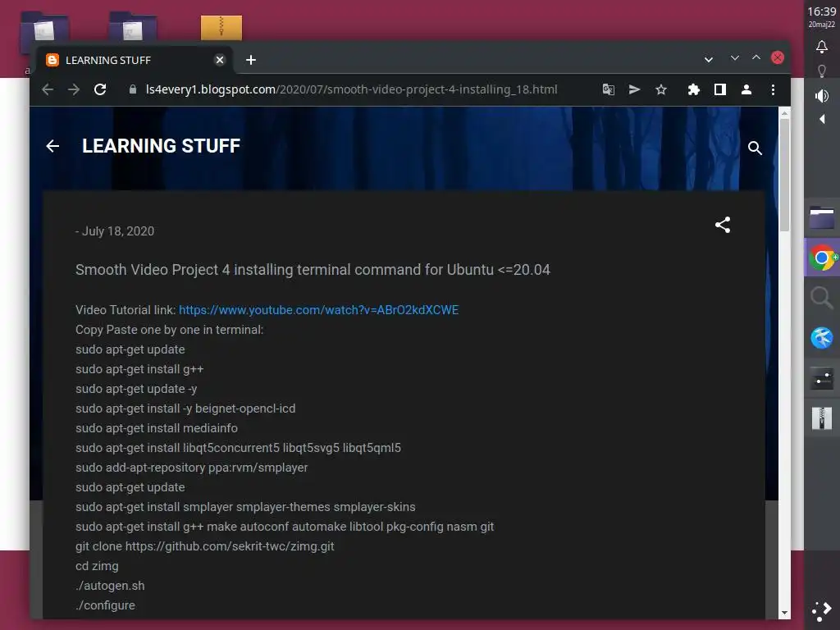Select the second folder on the desktop

pos(133,27)
